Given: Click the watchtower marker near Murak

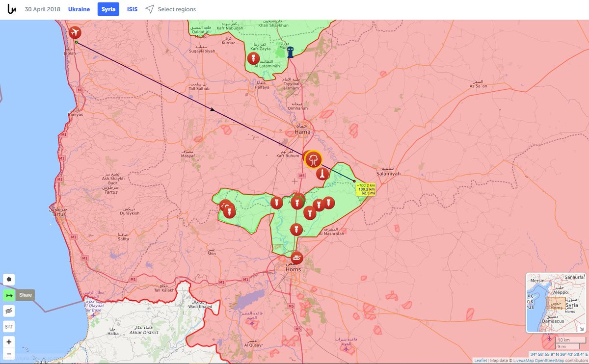Looking at the screenshot, I should (291, 52).
